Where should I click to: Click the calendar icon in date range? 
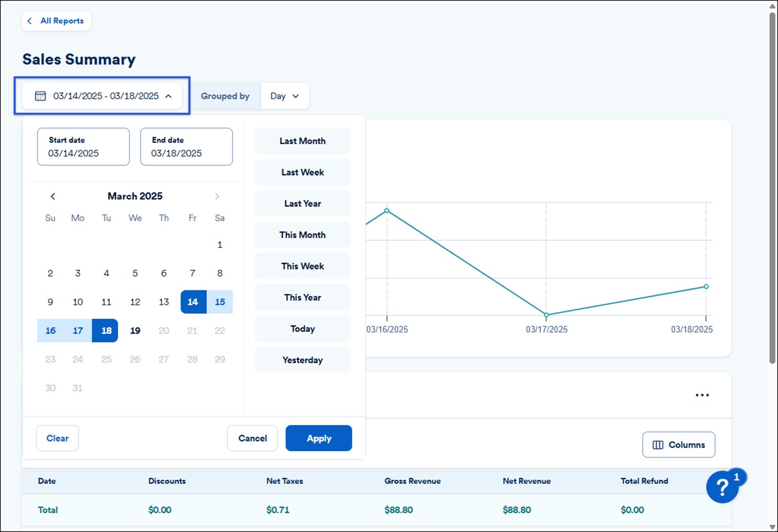tap(40, 96)
